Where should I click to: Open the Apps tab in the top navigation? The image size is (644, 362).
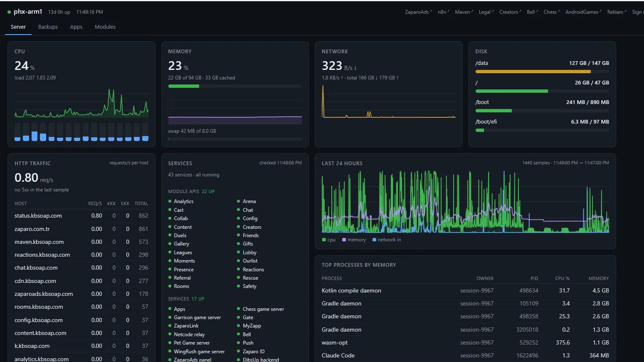76,27
